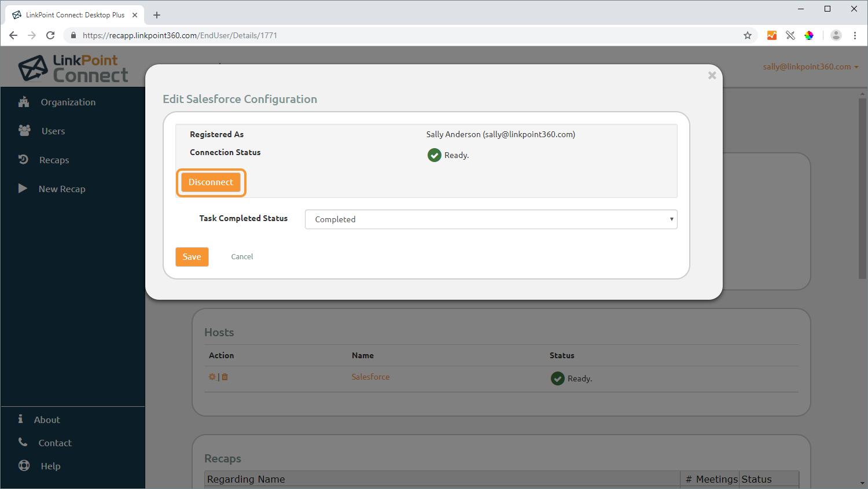The image size is (868, 489).
Task: Click the green Ready check icon in dialog
Action: 435,155
